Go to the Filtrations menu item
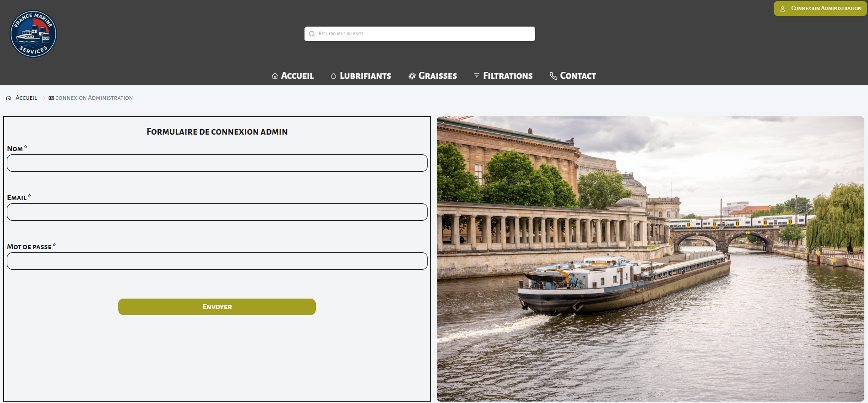Image resolution: width=868 pixels, height=403 pixels. point(507,76)
